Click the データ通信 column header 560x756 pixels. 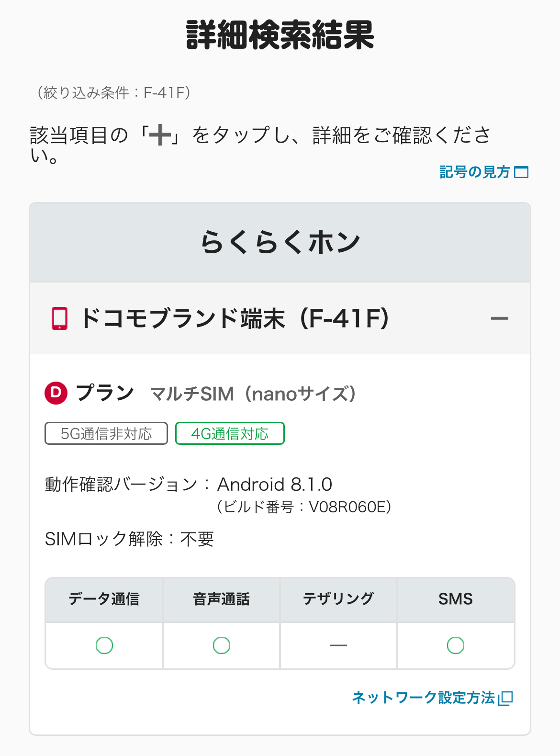(104, 599)
